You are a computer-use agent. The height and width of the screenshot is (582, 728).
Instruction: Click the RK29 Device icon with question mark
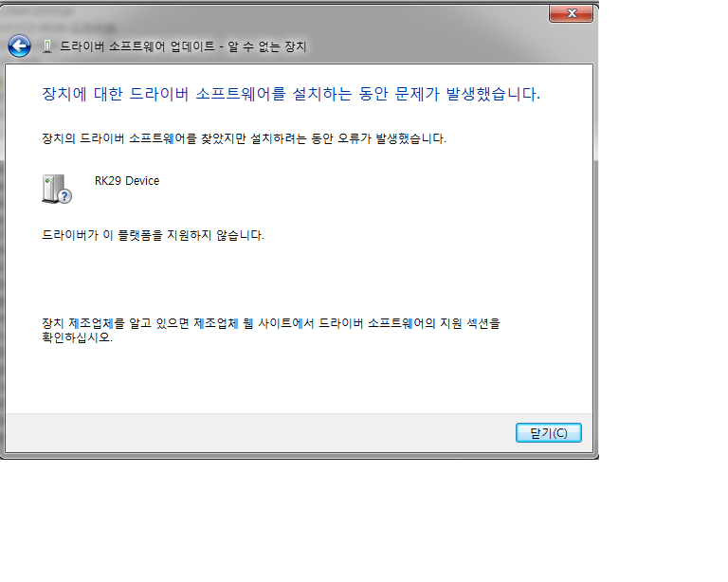57,189
